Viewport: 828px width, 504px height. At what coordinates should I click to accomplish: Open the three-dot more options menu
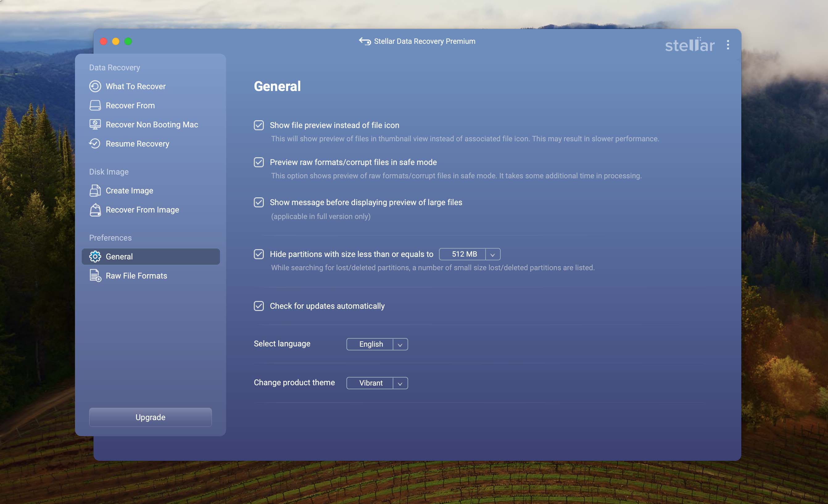click(x=728, y=45)
